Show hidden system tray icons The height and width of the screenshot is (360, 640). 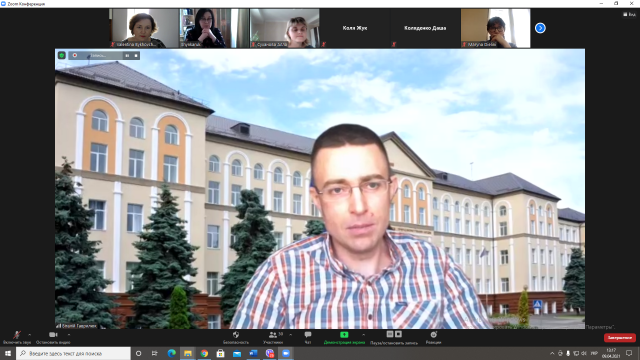(x=552, y=353)
